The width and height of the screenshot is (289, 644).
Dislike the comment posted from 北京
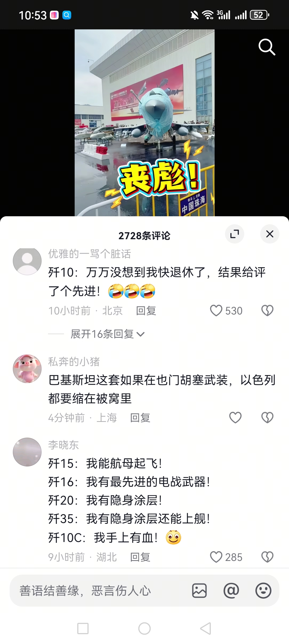267,311
